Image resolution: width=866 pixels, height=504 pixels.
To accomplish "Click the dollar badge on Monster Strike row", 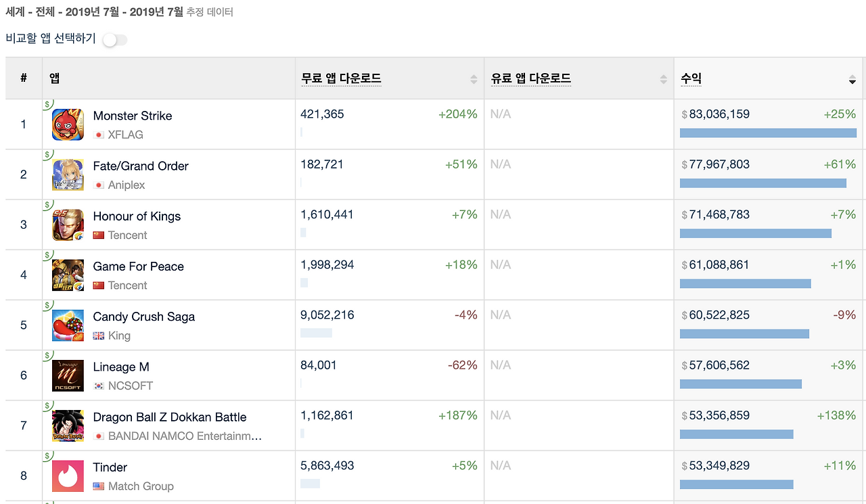I will point(47,104).
